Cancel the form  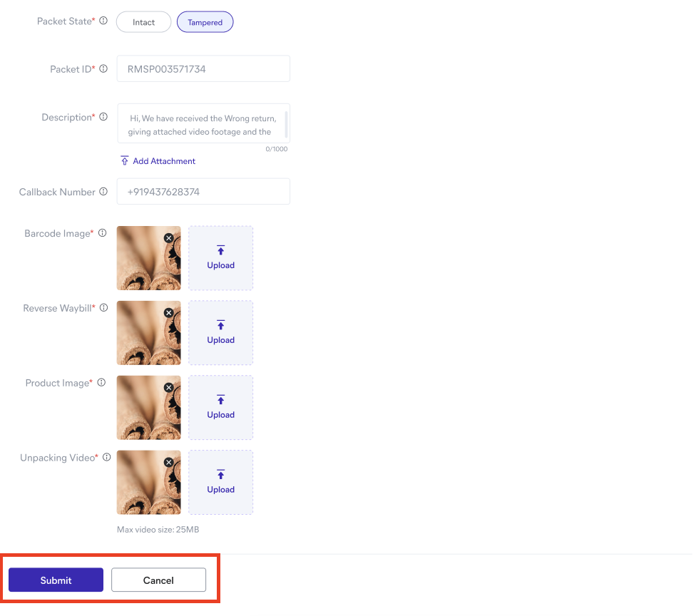[158, 580]
